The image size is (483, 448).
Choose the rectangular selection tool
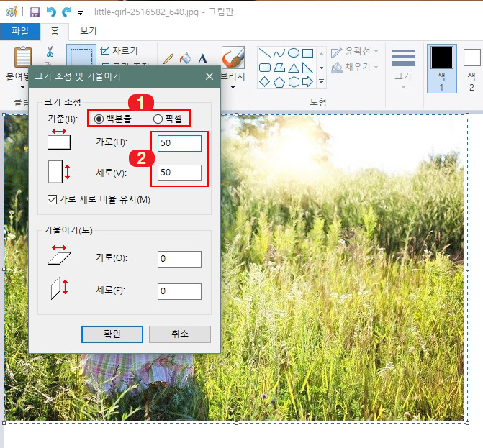pos(81,55)
